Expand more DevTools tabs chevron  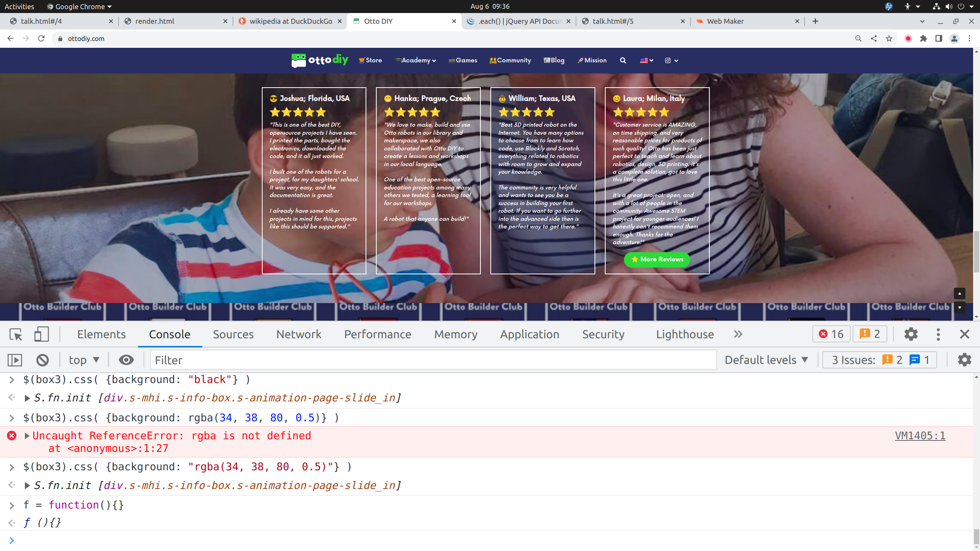(x=738, y=334)
